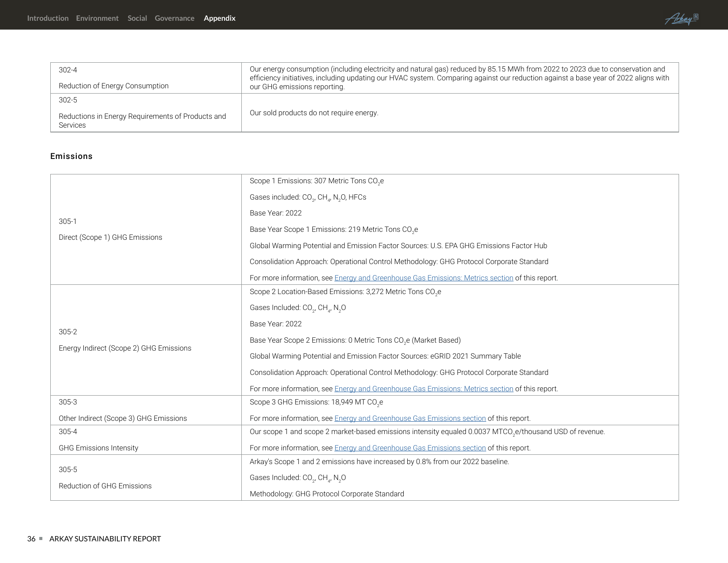Open Emissions section link in 305-3 row

(410, 418)
